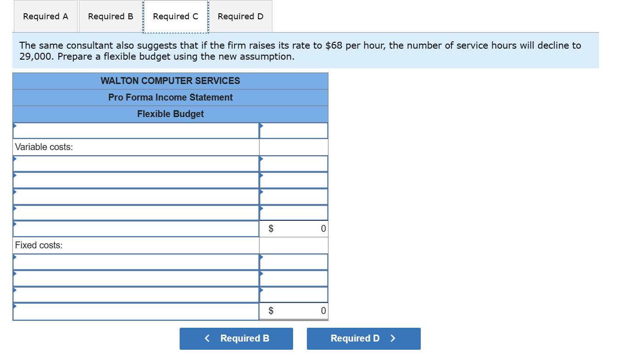Viewport: 639px width, 364px height.
Task: Click the Flexible Budget header text
Action: point(170,114)
